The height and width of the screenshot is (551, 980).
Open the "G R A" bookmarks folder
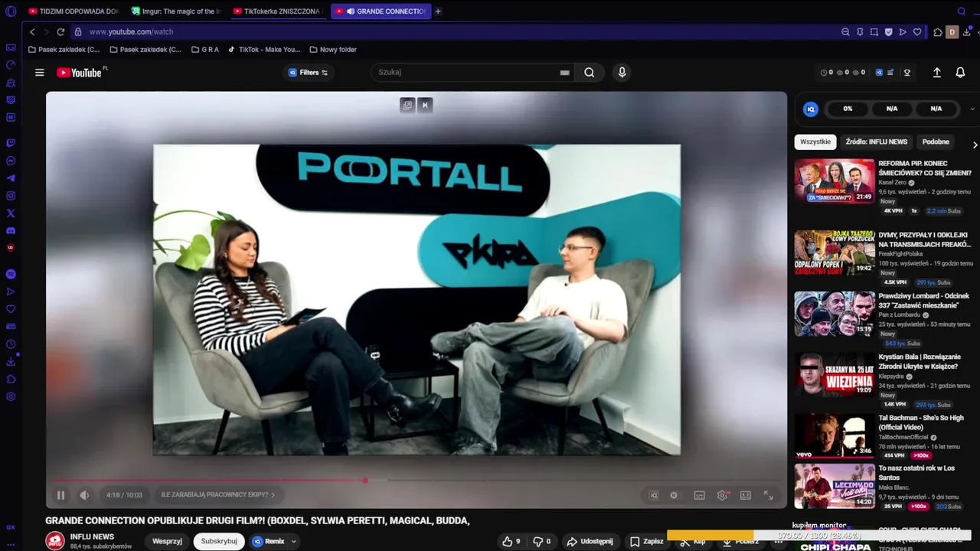pos(205,50)
